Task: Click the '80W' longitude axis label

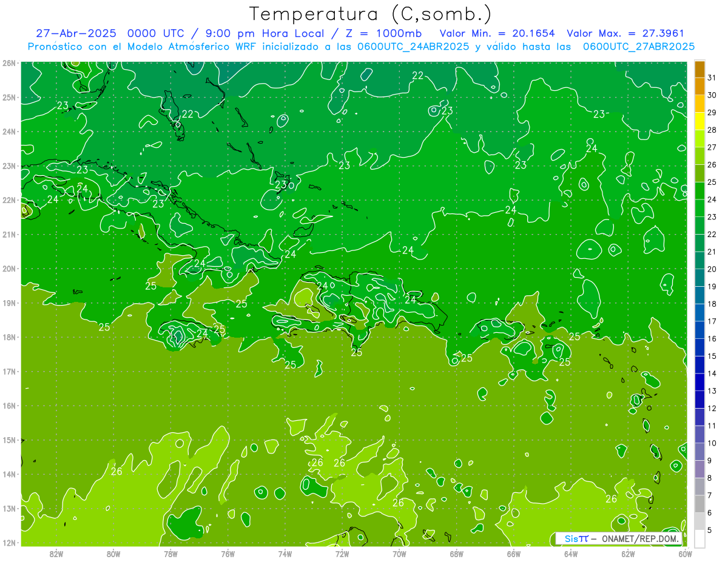Action: 113,554
